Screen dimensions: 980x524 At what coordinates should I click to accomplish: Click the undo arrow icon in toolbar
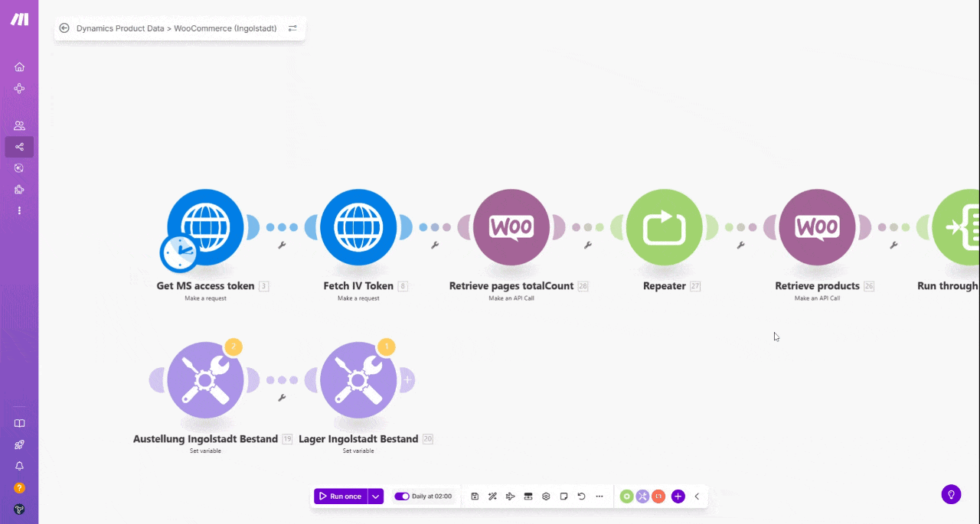581,496
